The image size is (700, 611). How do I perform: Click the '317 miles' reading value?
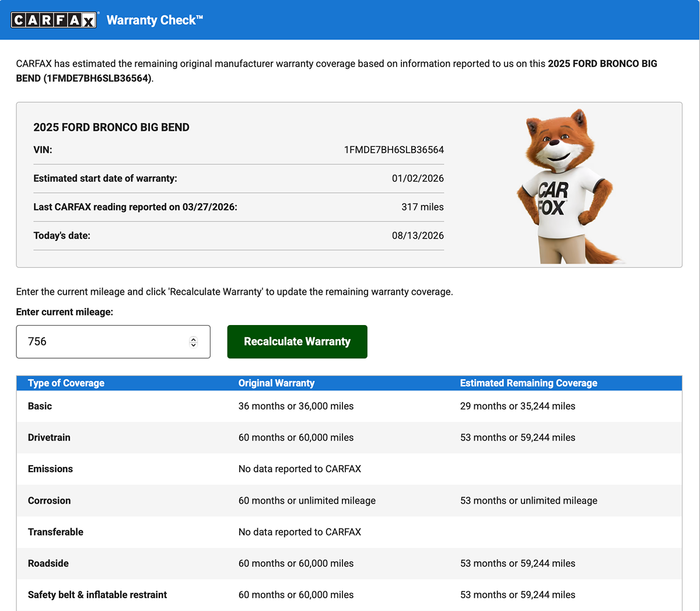[422, 207]
